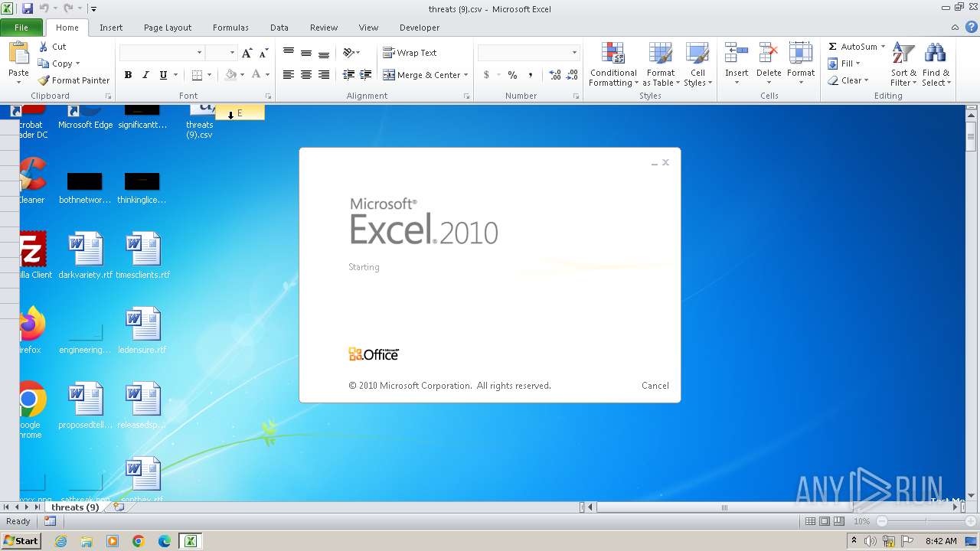Screen dimensions: 980x551
Task: Open the font name dropdown
Action: point(200,53)
